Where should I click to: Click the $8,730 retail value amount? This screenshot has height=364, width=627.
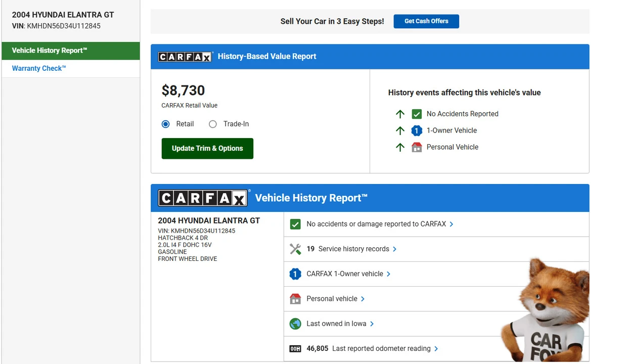coord(183,90)
